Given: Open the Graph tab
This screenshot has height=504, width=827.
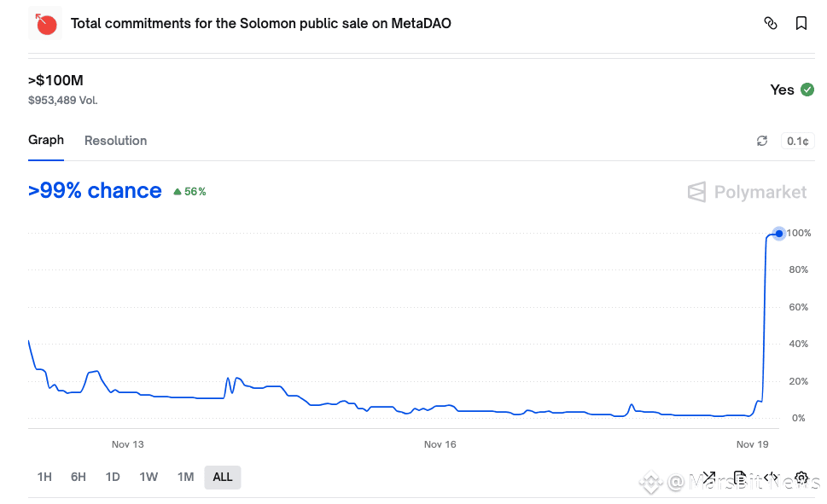Looking at the screenshot, I should (x=46, y=140).
